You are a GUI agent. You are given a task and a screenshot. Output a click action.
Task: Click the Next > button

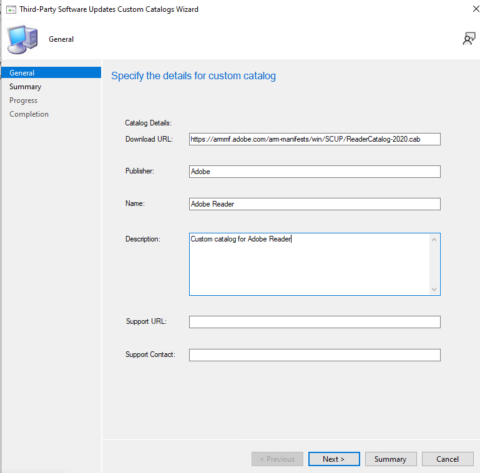334,459
